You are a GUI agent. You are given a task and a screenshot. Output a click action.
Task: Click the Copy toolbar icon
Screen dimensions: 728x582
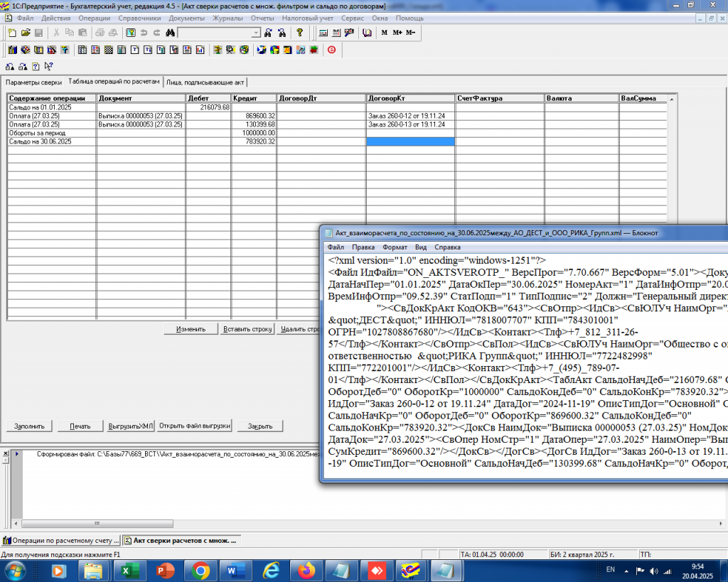point(69,33)
